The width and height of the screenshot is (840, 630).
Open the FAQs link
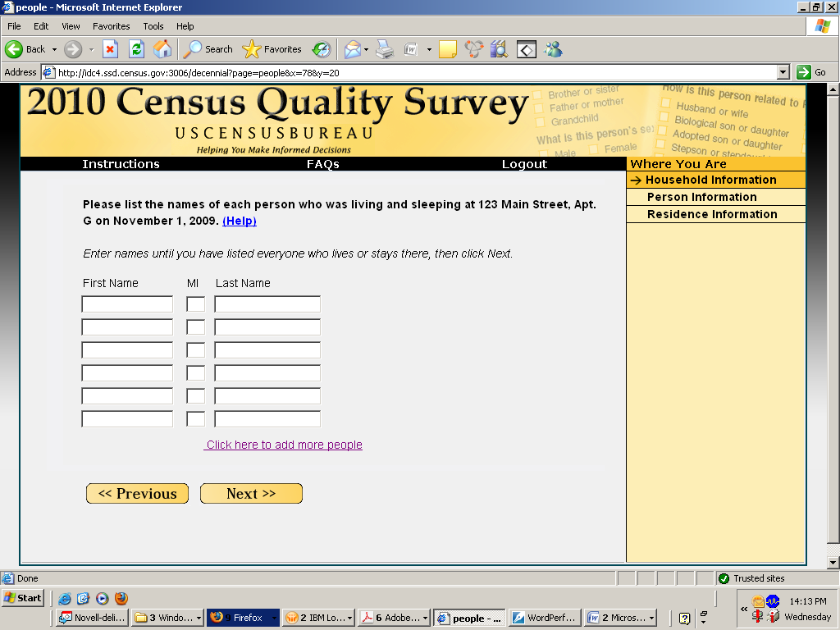coord(323,164)
